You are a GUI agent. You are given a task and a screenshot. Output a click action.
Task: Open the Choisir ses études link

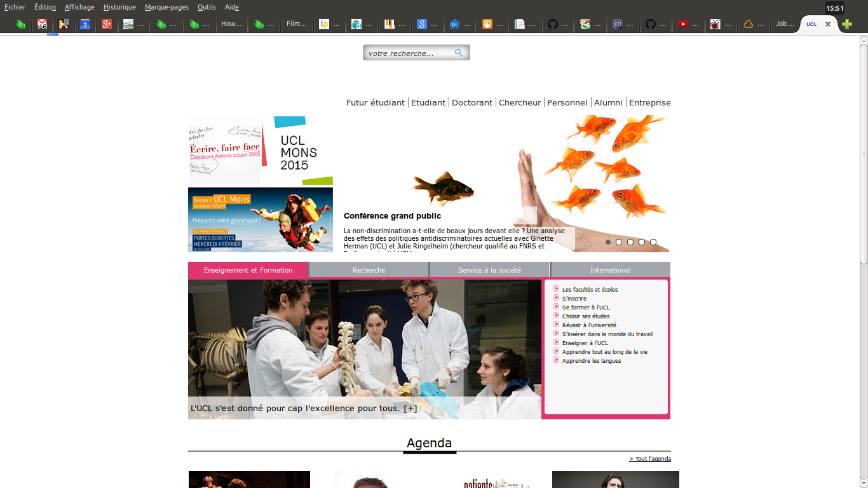click(x=586, y=316)
